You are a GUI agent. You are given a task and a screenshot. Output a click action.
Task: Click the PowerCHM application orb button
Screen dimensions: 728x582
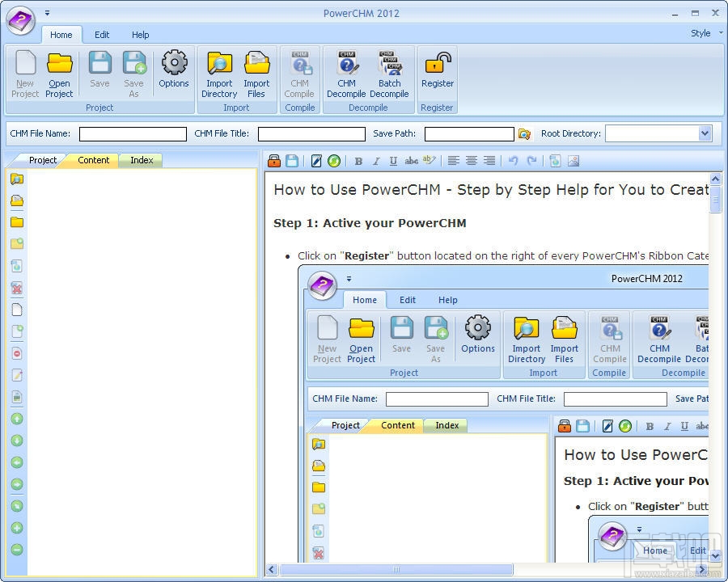click(x=20, y=21)
